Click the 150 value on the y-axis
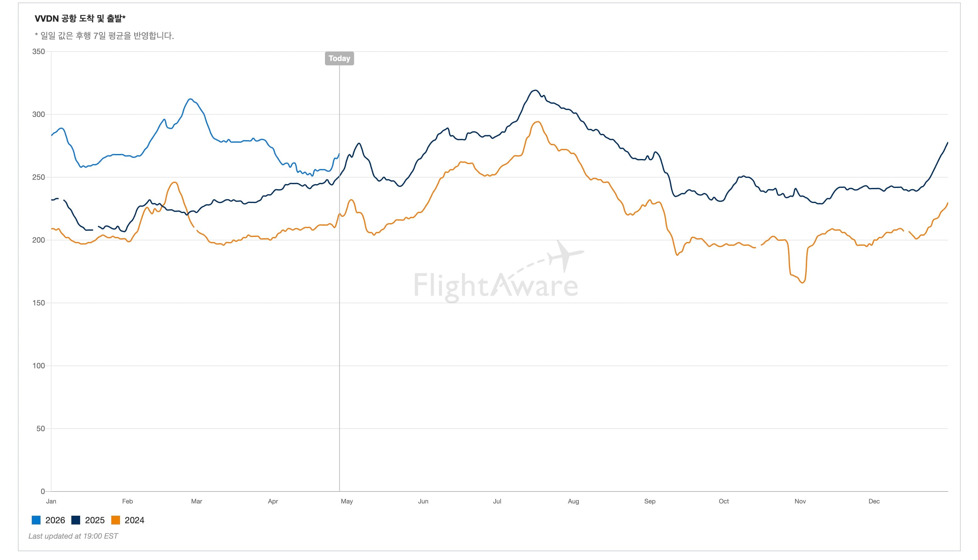The height and width of the screenshot is (560, 978). tap(38, 303)
